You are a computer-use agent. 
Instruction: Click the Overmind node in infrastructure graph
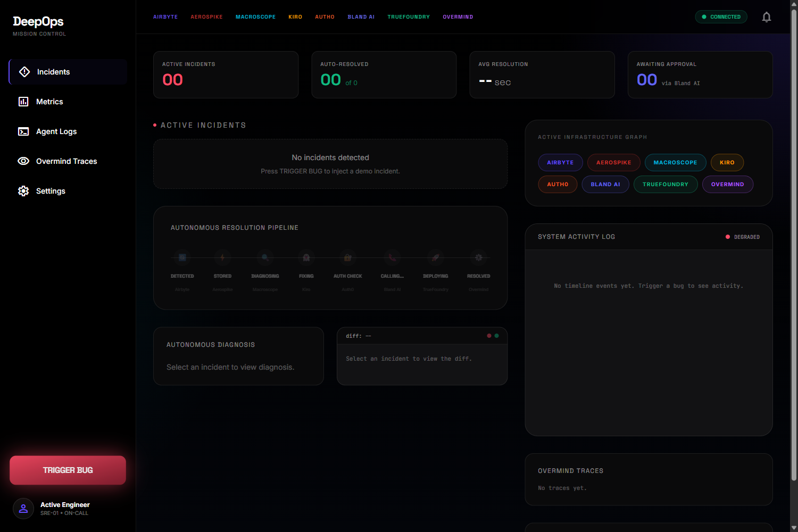point(728,185)
